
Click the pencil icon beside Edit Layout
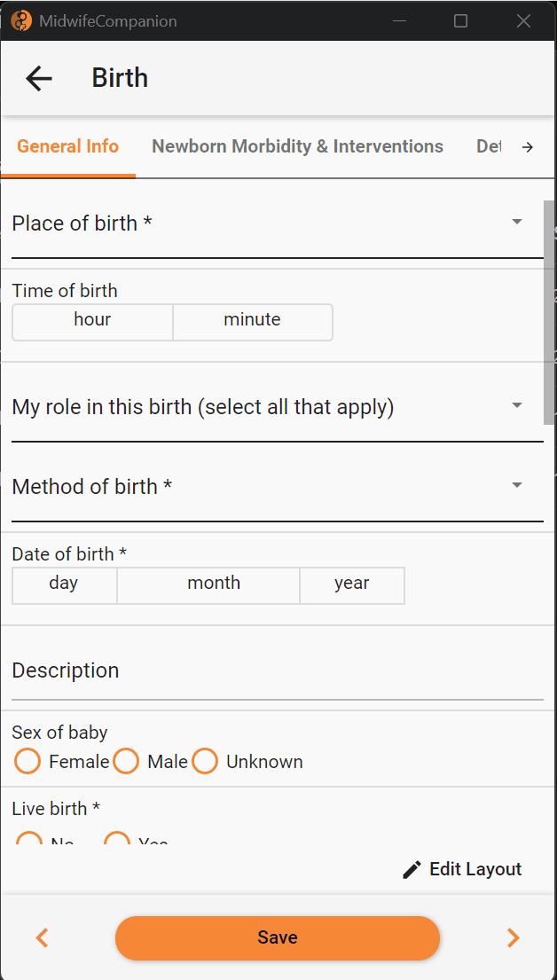[x=412, y=869]
